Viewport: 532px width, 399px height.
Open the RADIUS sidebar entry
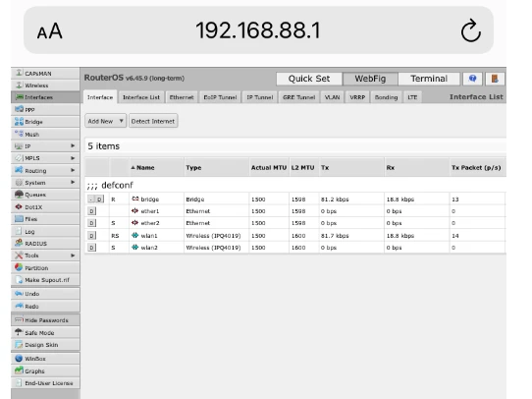[45, 244]
